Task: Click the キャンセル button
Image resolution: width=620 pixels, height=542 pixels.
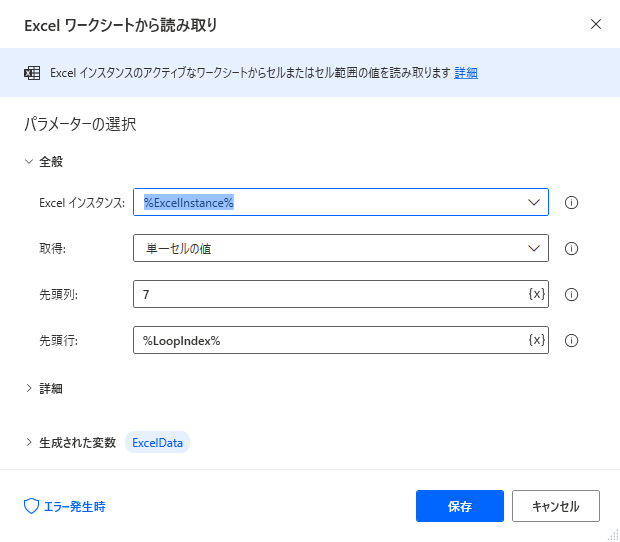Action: pyautogui.click(x=556, y=506)
